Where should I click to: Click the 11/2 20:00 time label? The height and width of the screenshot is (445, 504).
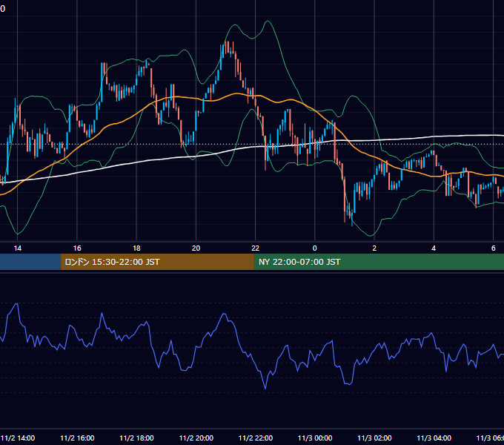(196, 438)
